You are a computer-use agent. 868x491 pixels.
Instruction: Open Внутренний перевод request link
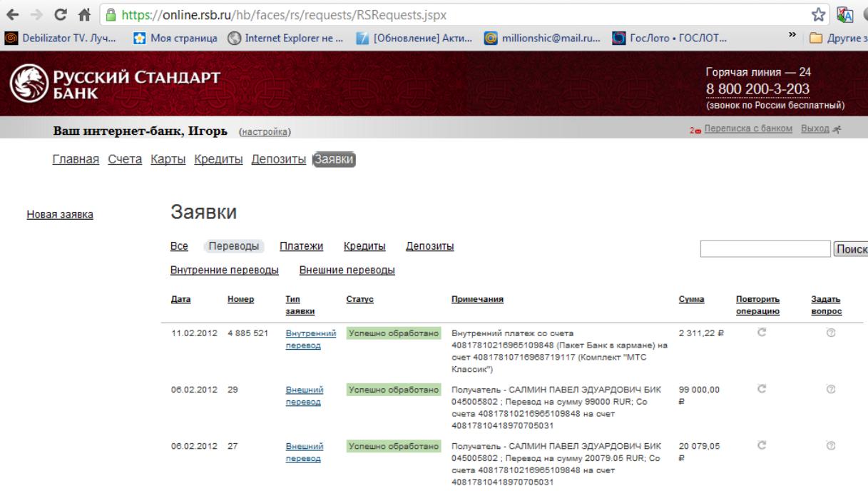(310, 339)
